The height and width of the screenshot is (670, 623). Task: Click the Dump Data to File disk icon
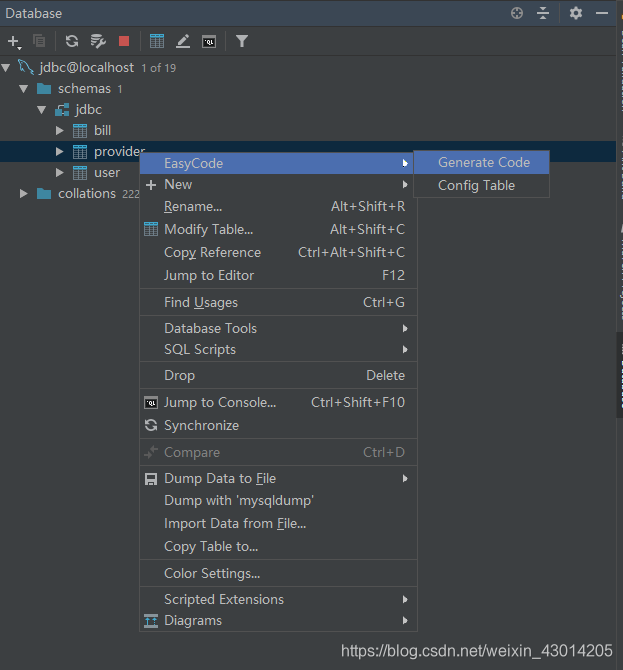click(151, 479)
